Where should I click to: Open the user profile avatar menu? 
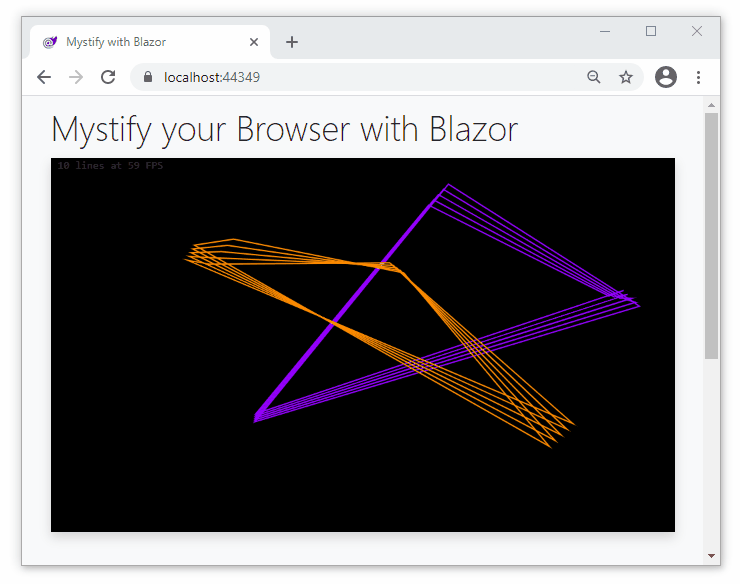pos(666,77)
